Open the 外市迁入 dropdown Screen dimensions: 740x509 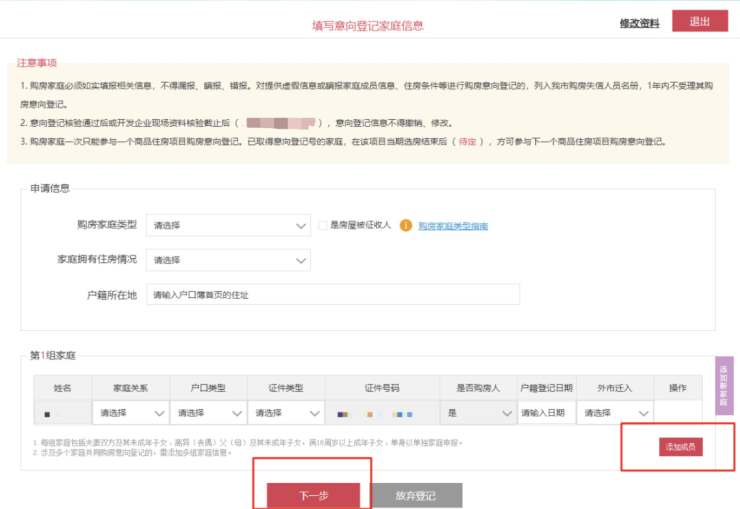click(x=616, y=413)
